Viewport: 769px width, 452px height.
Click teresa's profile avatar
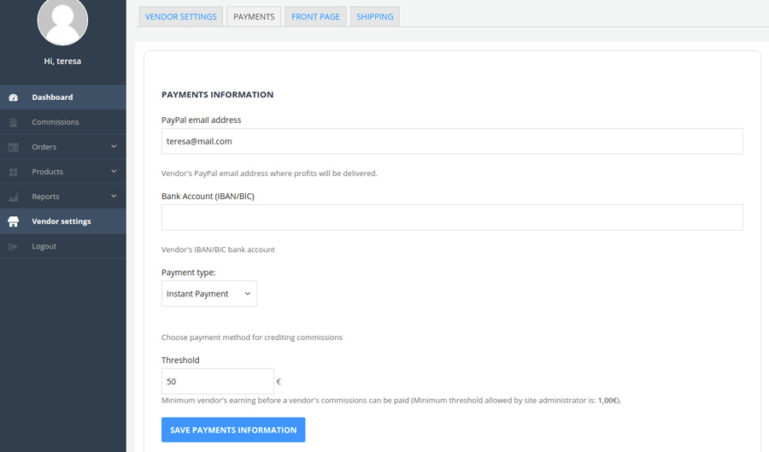[x=62, y=21]
